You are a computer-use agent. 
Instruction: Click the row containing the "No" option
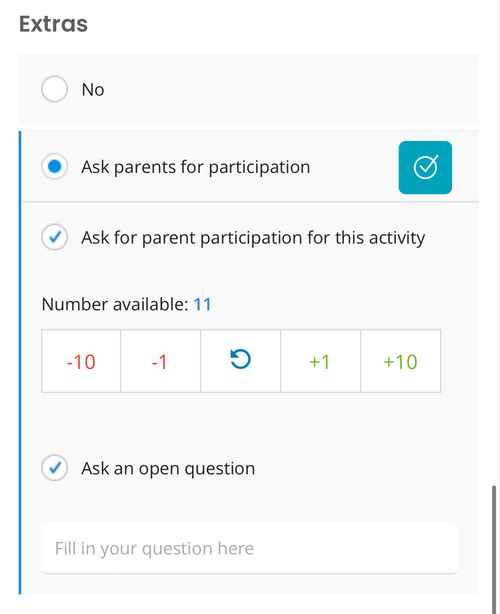[248, 89]
